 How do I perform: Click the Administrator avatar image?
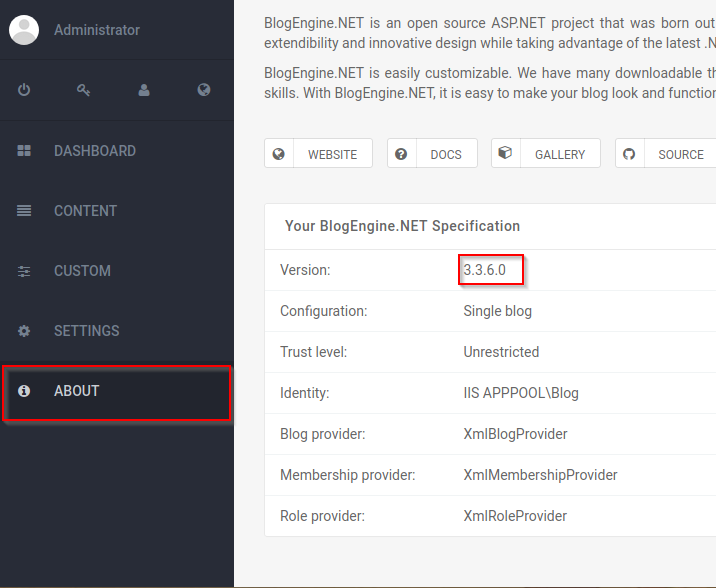[x=24, y=30]
